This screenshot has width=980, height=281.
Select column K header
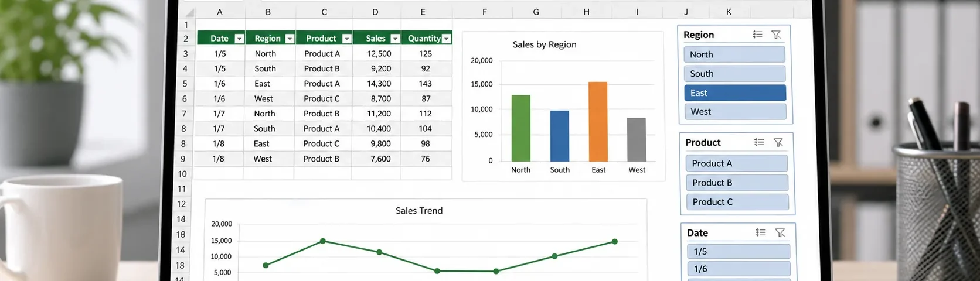[x=729, y=12]
